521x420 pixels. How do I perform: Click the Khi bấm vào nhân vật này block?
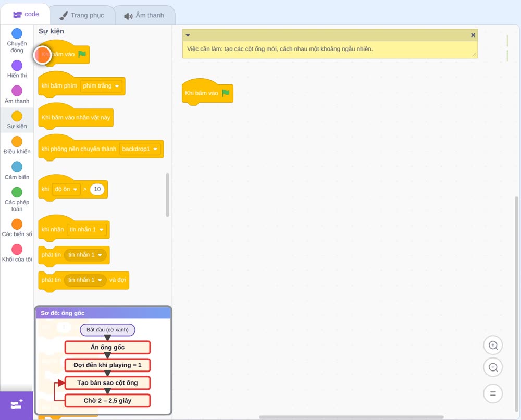(76, 118)
